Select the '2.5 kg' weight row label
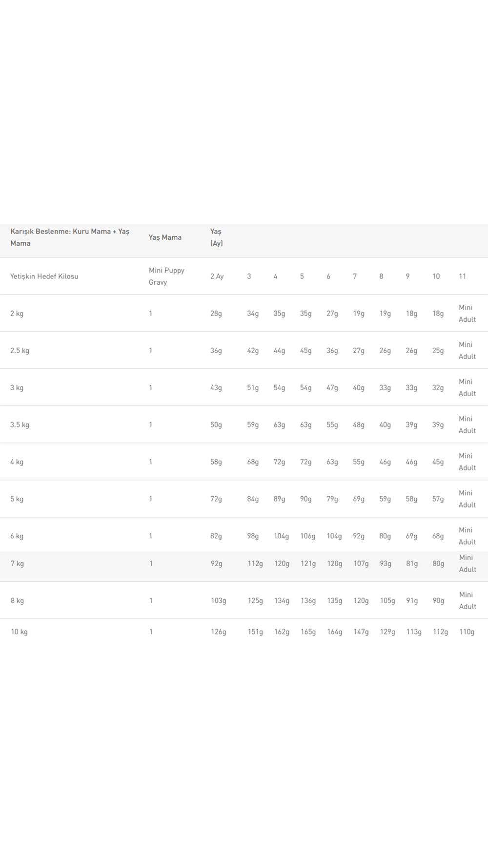 (x=20, y=351)
